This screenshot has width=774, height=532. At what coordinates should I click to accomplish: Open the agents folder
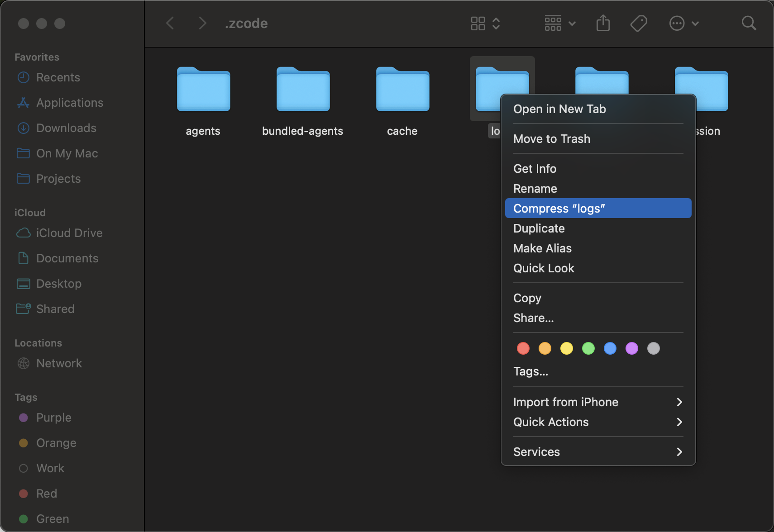pos(203,90)
